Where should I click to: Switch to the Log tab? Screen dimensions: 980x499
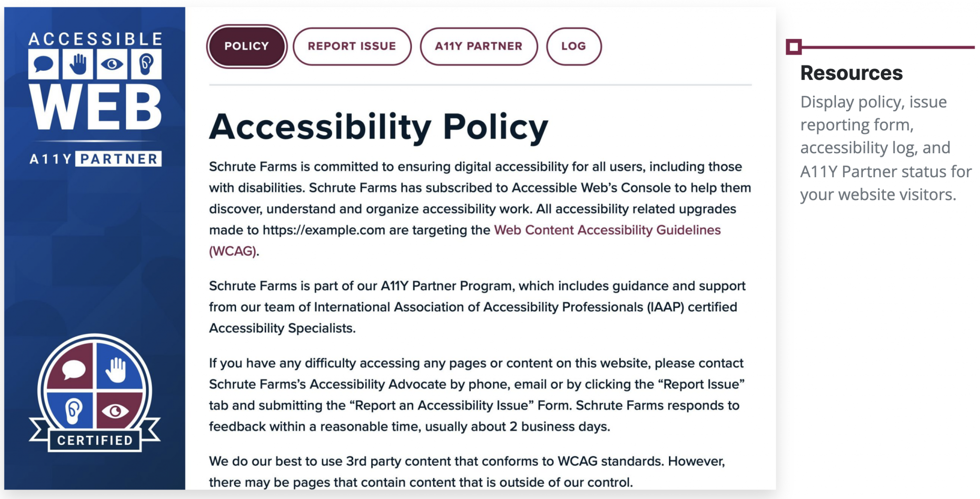[574, 46]
